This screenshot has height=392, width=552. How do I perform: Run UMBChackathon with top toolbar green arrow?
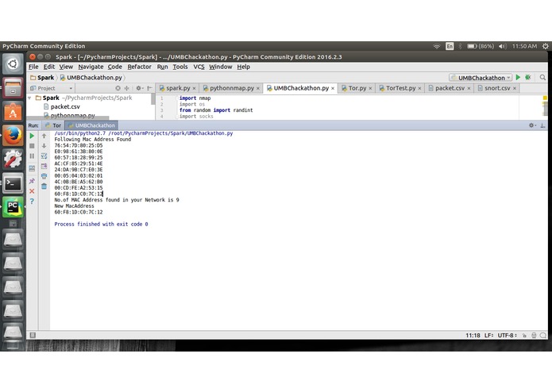click(x=518, y=77)
